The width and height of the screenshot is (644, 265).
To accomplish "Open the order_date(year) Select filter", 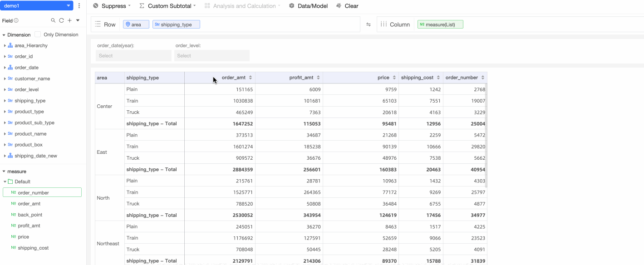I will coord(133,56).
